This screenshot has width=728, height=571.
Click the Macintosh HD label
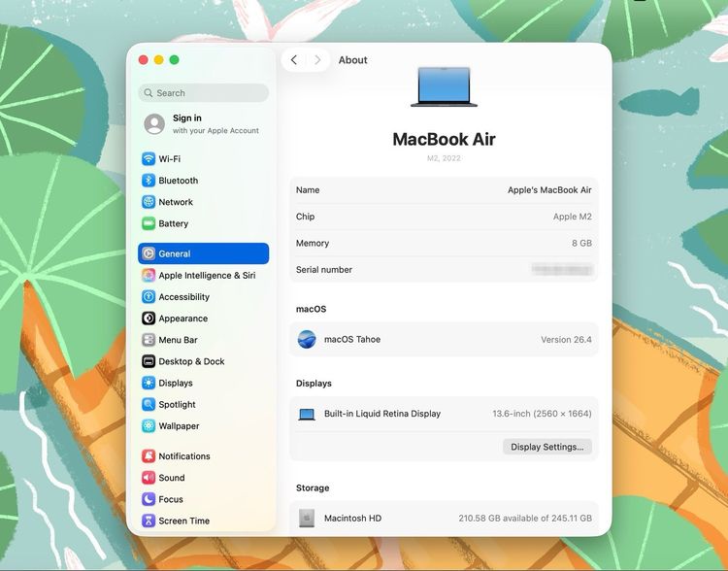pyautogui.click(x=352, y=518)
